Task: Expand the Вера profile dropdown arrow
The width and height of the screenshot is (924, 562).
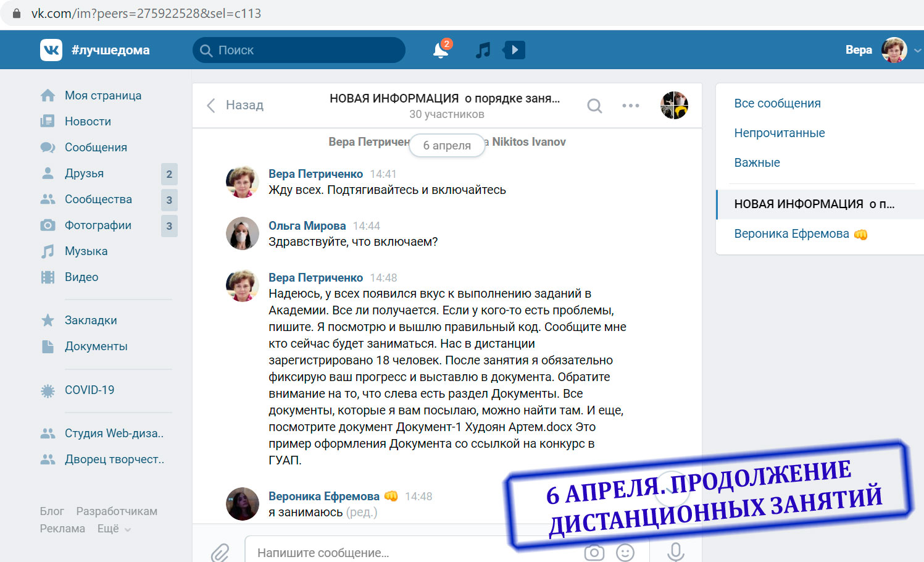Action: pyautogui.click(x=917, y=51)
